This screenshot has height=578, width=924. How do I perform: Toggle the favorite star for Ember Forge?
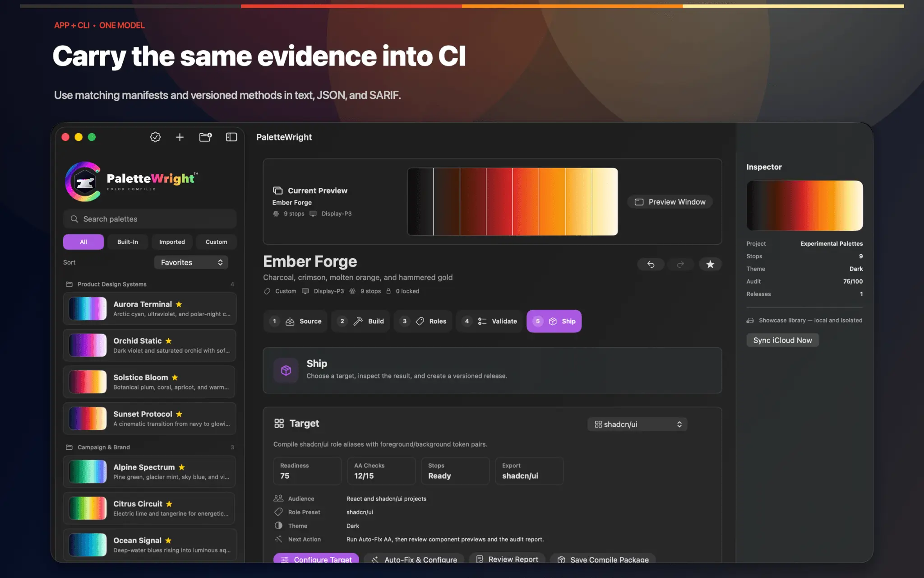click(710, 264)
